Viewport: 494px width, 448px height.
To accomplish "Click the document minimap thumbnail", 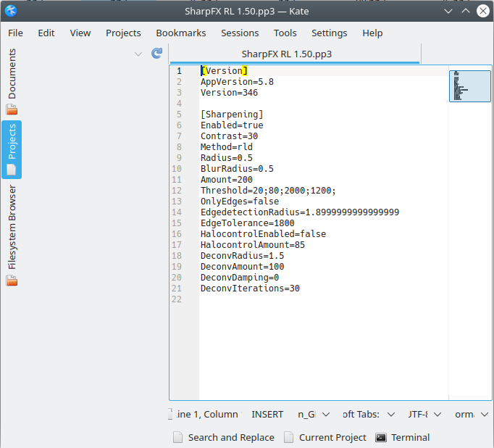I will click(470, 86).
